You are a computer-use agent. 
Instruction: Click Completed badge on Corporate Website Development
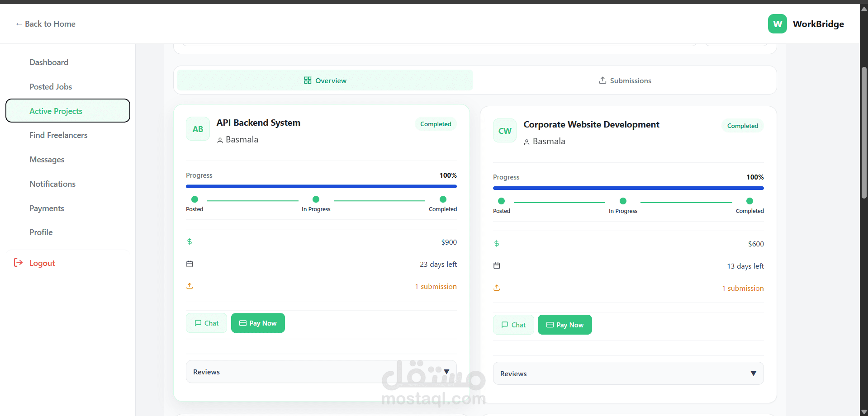743,126
